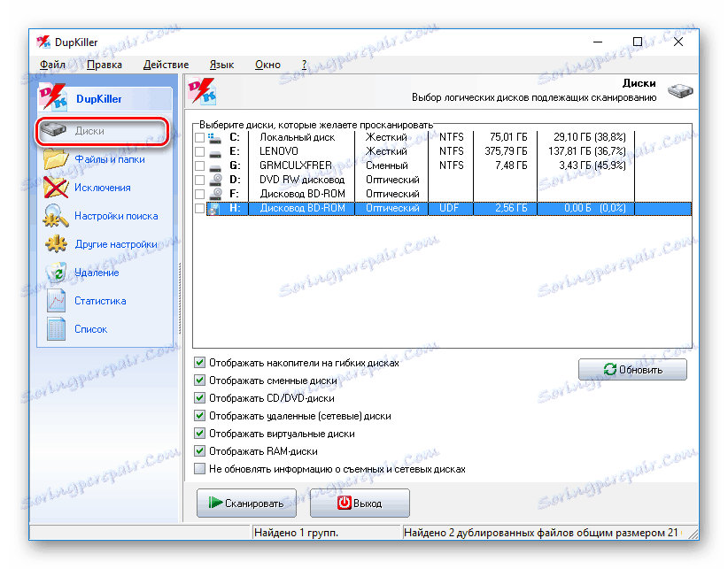
Task: Click the Другие настройки gear icon
Action: (x=56, y=244)
